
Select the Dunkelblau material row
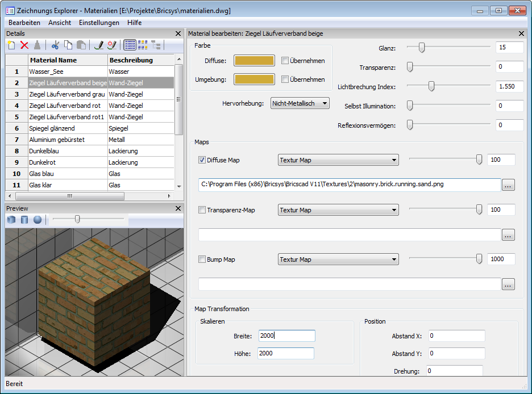(x=90, y=151)
